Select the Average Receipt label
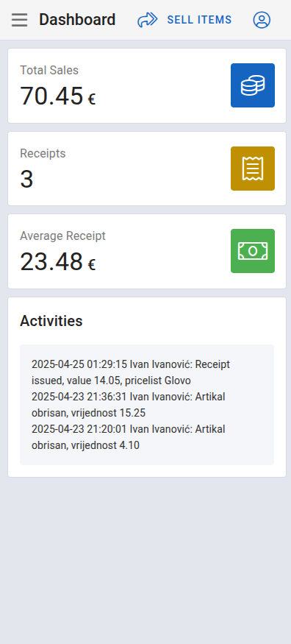The image size is (291, 644). 62,236
